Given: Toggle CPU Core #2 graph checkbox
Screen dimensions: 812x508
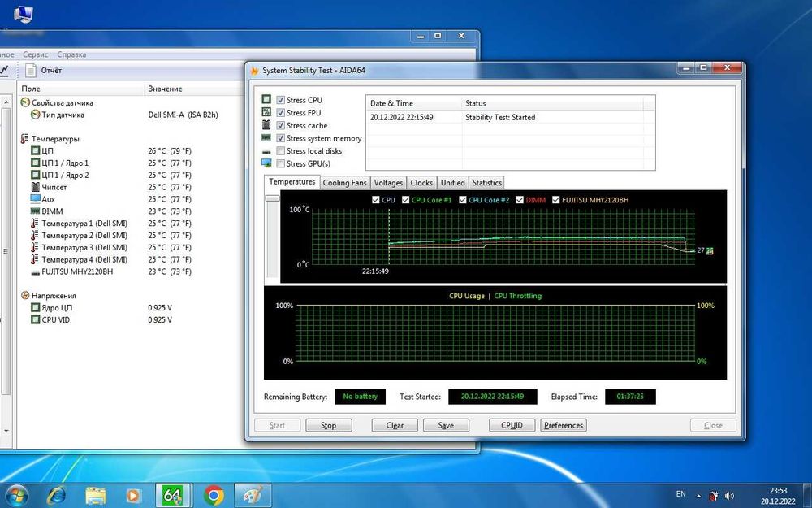Looking at the screenshot, I should tap(463, 200).
